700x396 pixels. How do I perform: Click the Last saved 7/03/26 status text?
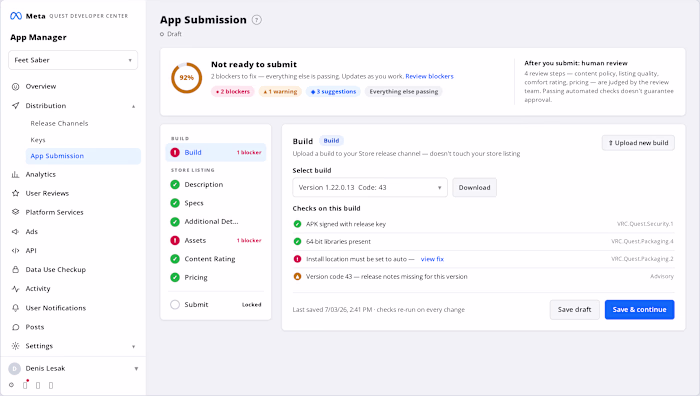click(x=379, y=309)
